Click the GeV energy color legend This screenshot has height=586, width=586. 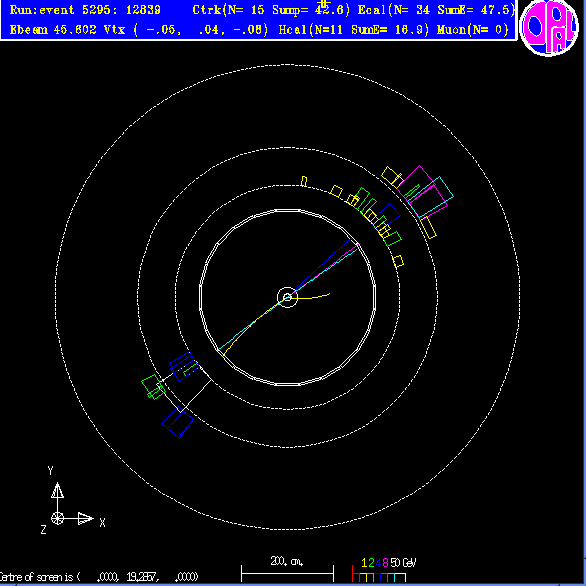click(x=384, y=570)
